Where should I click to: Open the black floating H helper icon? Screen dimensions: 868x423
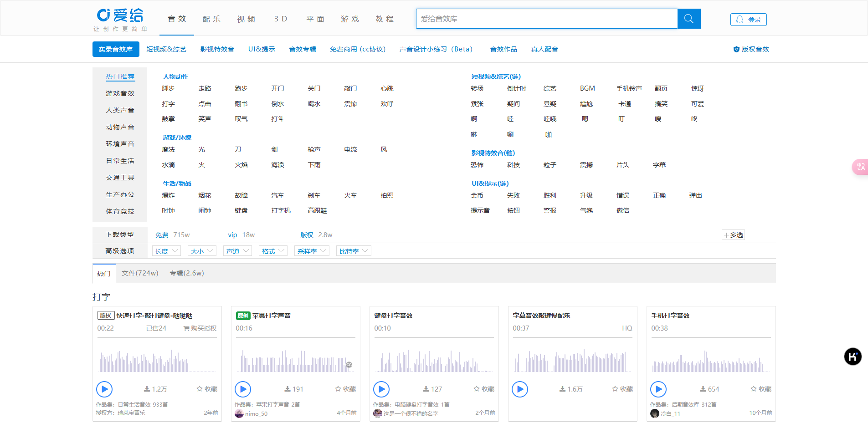pos(853,357)
